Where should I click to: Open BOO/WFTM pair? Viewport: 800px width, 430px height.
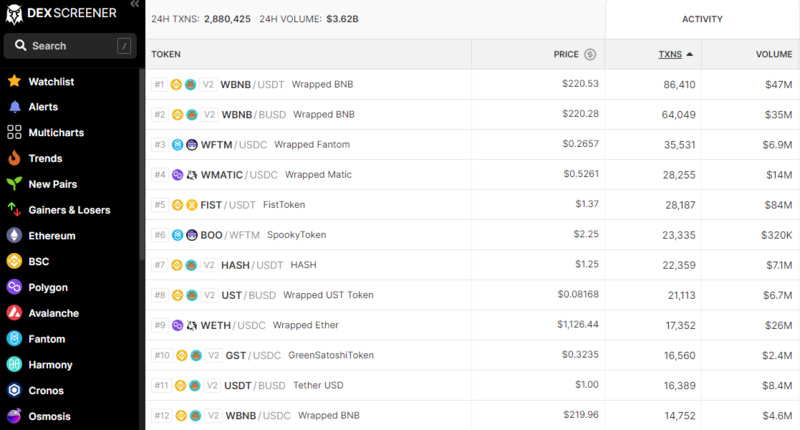point(472,235)
